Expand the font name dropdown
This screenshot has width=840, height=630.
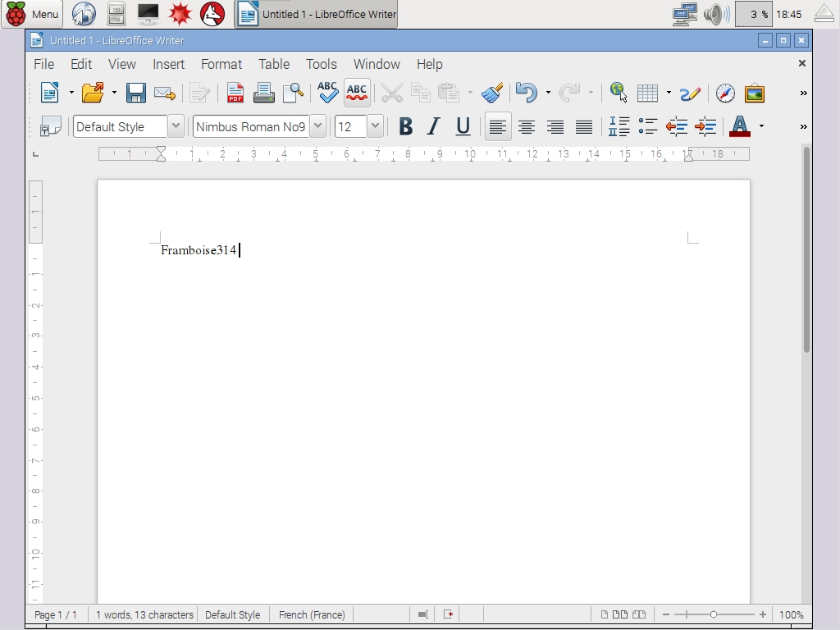317,126
